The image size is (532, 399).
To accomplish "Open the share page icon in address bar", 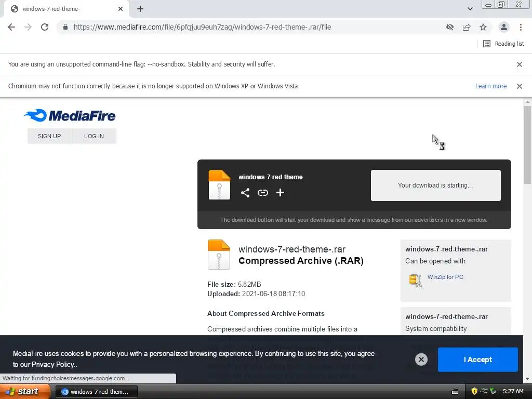I will coord(467,27).
